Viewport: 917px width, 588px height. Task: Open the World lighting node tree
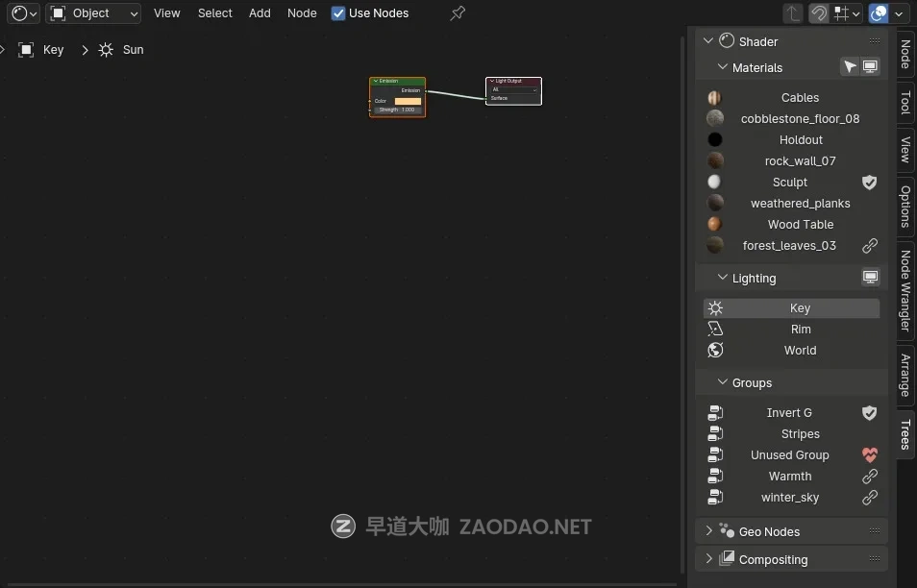800,350
